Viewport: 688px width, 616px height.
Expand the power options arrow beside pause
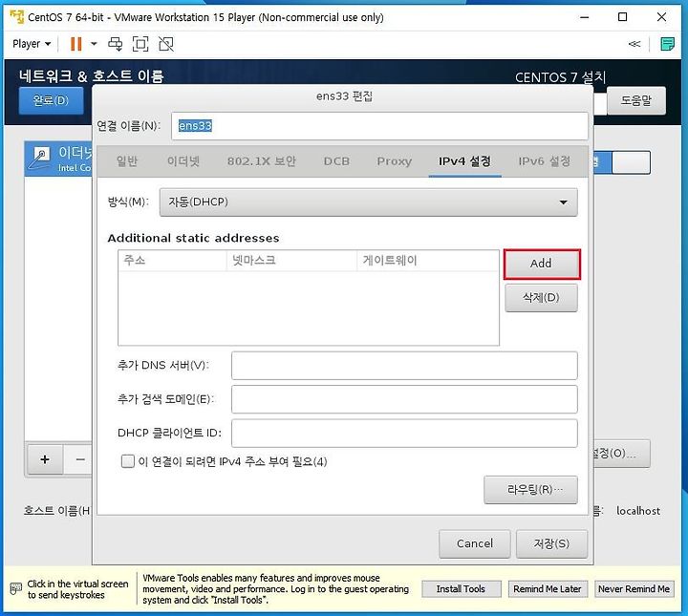(94, 44)
